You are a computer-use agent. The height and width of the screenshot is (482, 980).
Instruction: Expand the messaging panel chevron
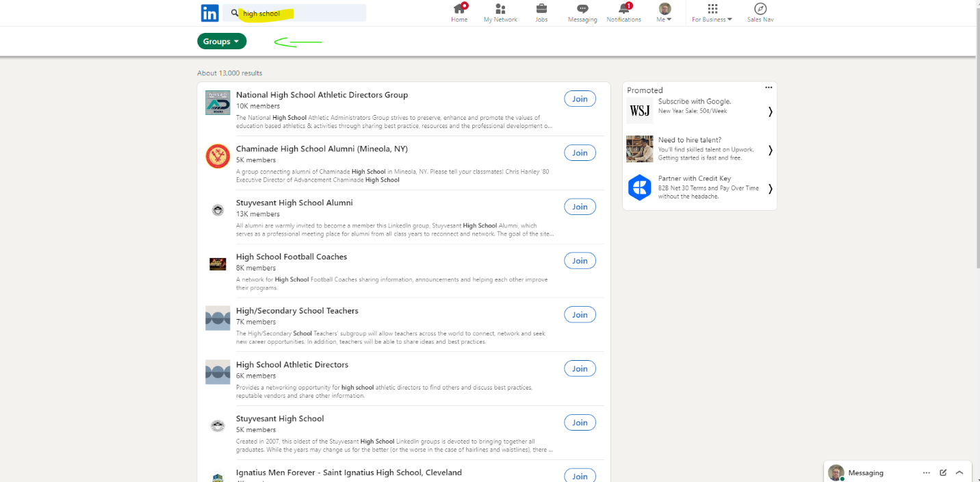tap(959, 472)
